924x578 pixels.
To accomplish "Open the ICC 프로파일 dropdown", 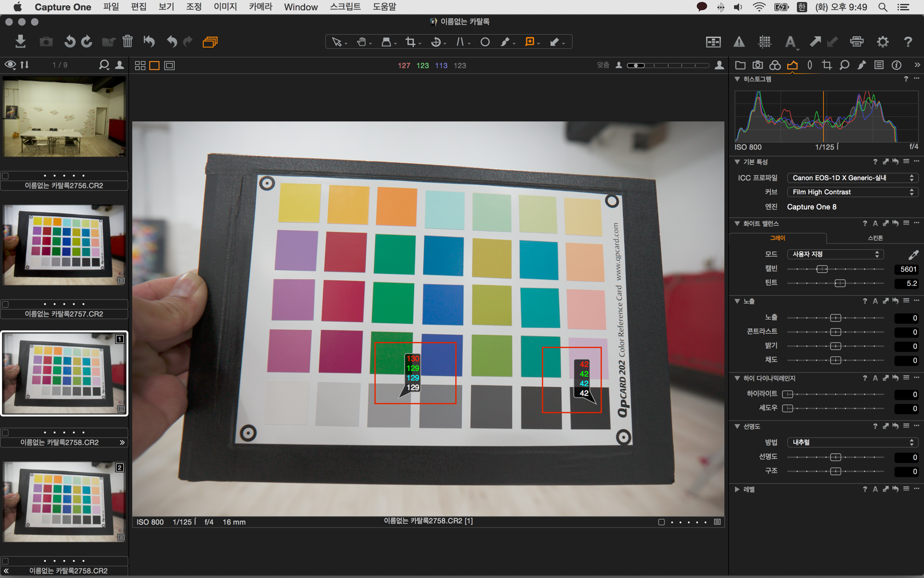I will click(852, 178).
